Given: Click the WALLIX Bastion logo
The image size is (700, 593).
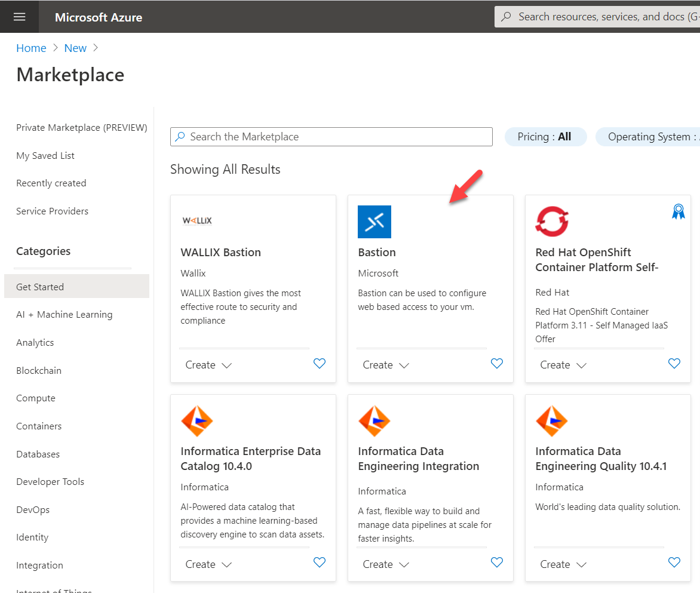Looking at the screenshot, I should 197,221.
